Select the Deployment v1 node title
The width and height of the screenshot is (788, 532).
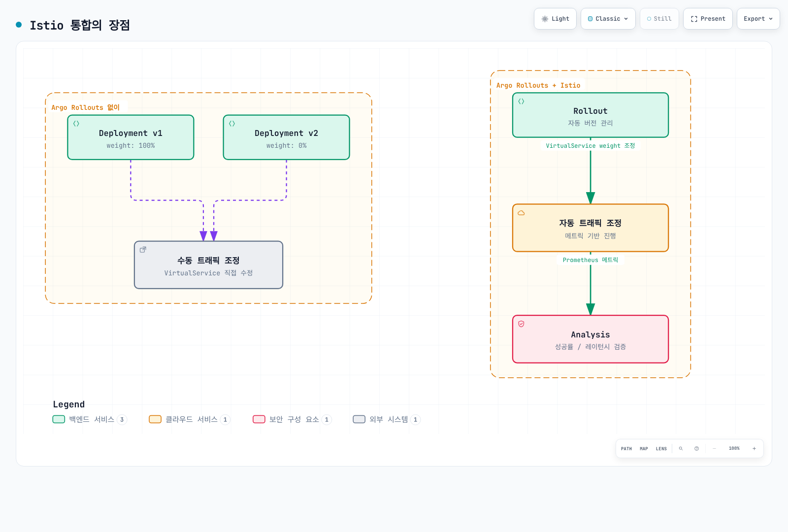(x=131, y=133)
